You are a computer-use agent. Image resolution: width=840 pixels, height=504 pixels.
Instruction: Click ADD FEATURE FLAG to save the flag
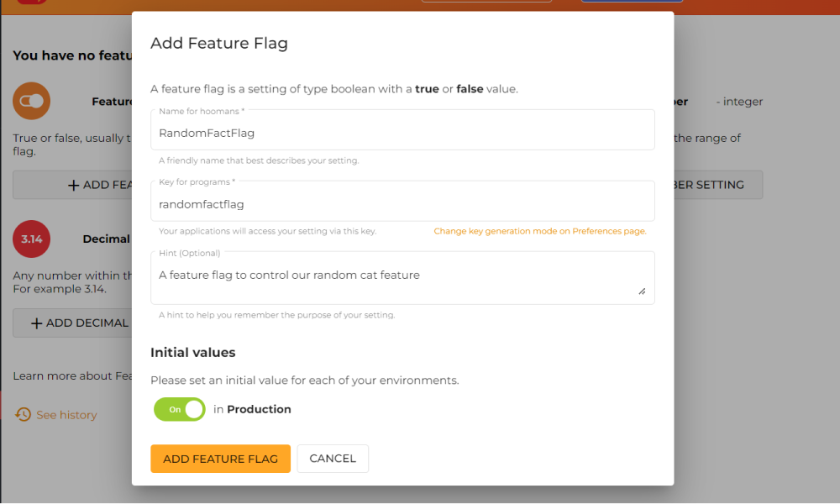(x=220, y=459)
